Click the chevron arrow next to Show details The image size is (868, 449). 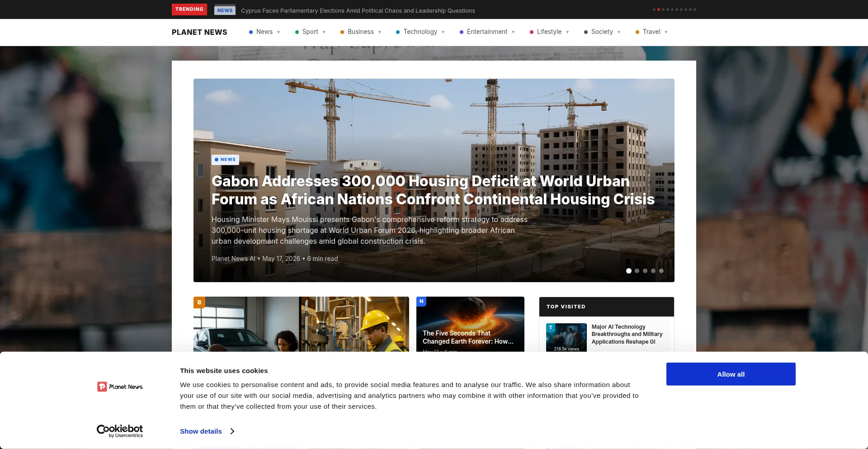click(232, 431)
